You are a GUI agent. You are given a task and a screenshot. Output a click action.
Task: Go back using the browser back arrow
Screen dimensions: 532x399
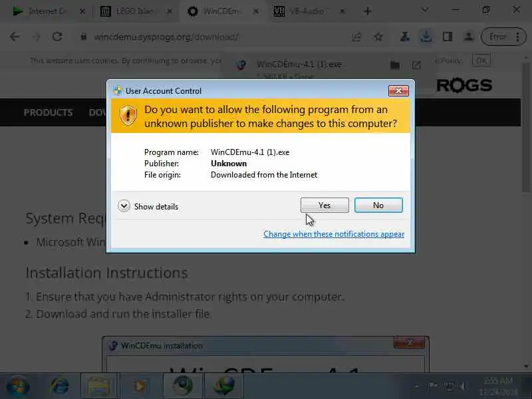coord(15,37)
